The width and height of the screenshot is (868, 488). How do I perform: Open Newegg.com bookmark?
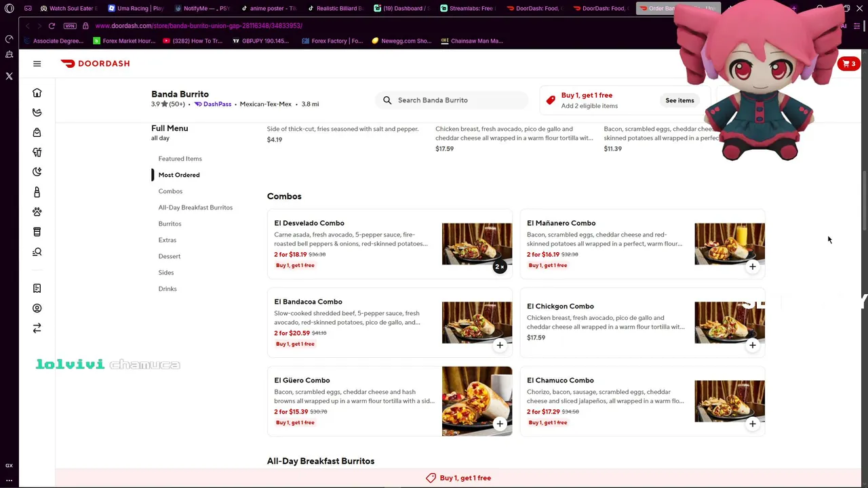click(401, 41)
